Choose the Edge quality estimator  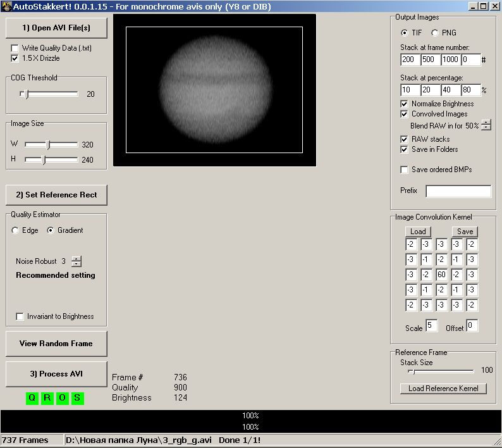[x=15, y=230]
